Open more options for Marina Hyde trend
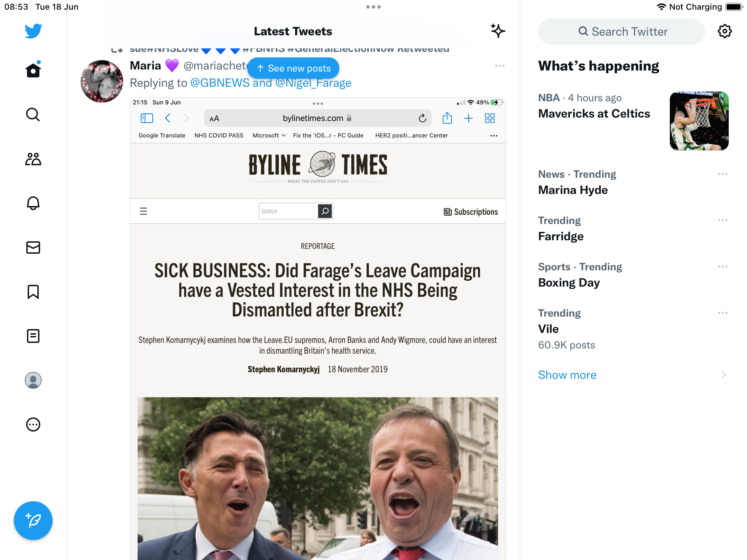Screen dimensions: 747x560 723,174
